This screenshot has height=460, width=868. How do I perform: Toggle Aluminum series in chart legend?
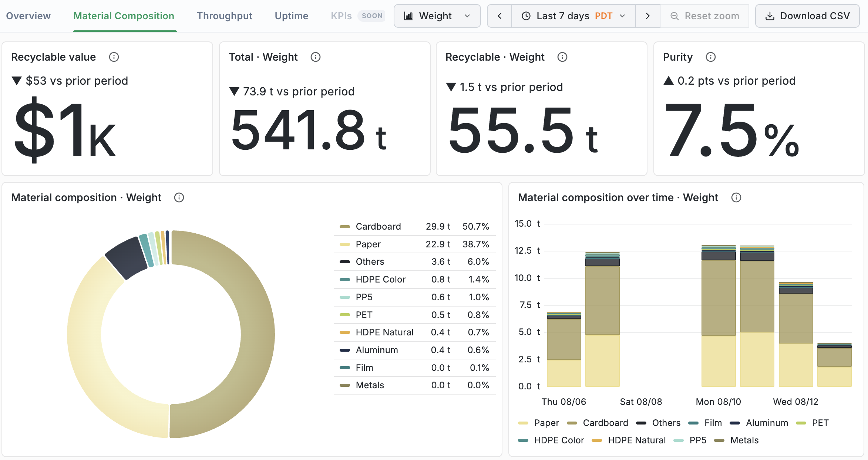pos(759,423)
